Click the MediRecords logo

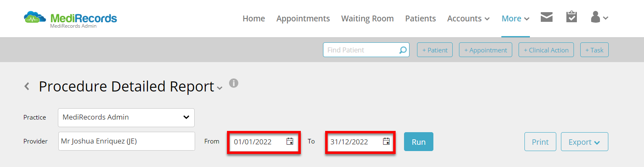[x=70, y=19]
